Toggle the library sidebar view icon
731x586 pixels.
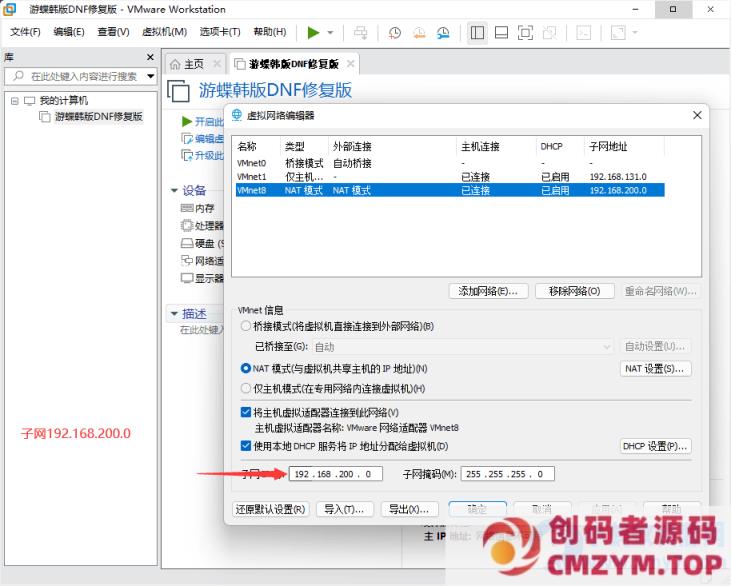pyautogui.click(x=477, y=33)
